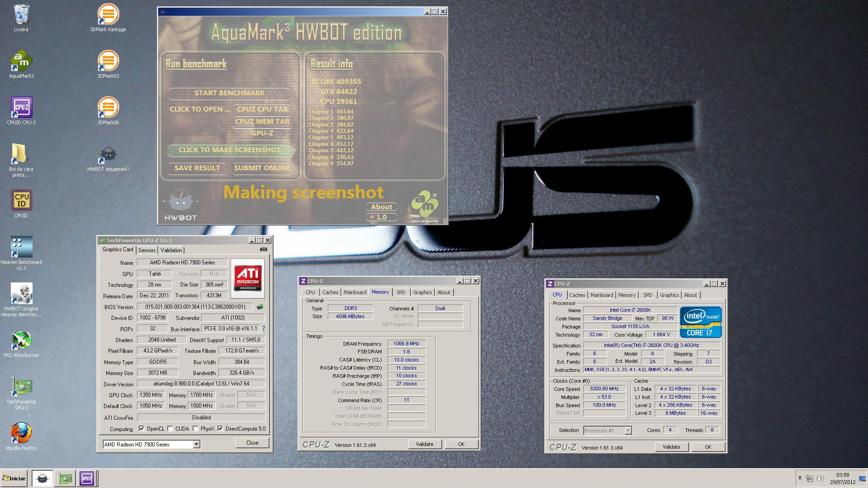Click About button in AquaMark
The width and height of the screenshot is (868, 488).
(382, 206)
